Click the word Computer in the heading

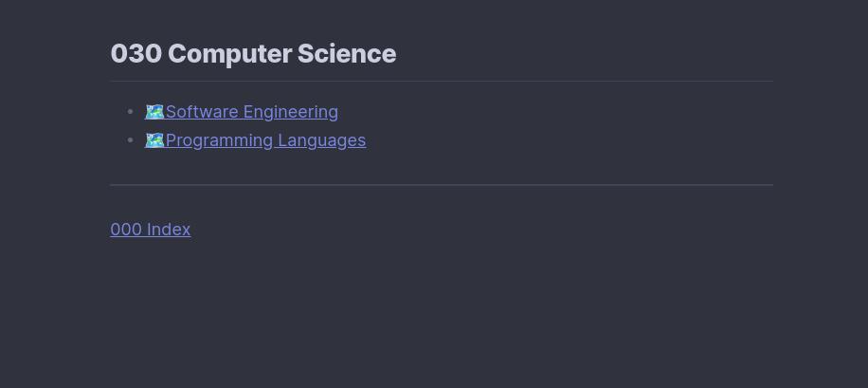click(x=229, y=54)
